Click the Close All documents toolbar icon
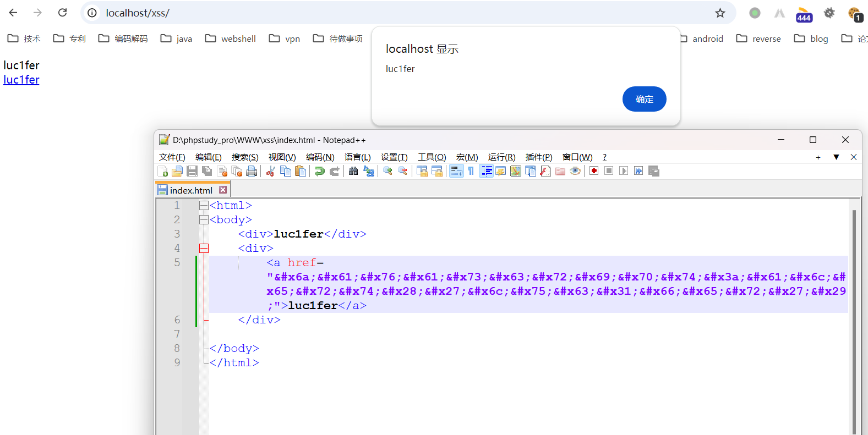Viewport: 868px width, 435px height. [237, 171]
